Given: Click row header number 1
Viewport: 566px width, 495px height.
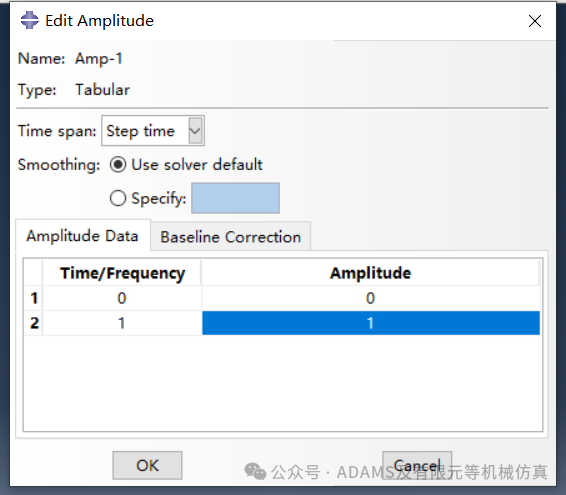Looking at the screenshot, I should [34, 298].
